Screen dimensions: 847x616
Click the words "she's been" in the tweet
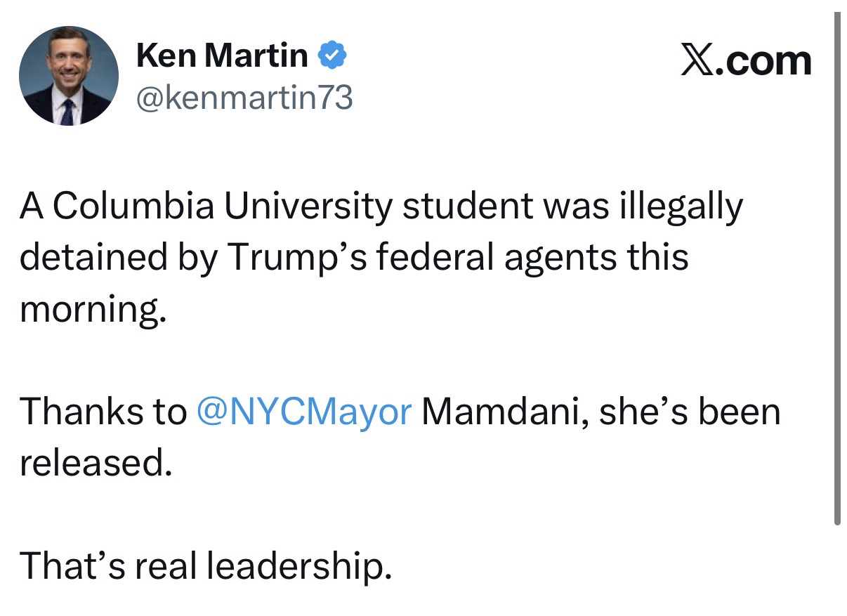[690, 411]
